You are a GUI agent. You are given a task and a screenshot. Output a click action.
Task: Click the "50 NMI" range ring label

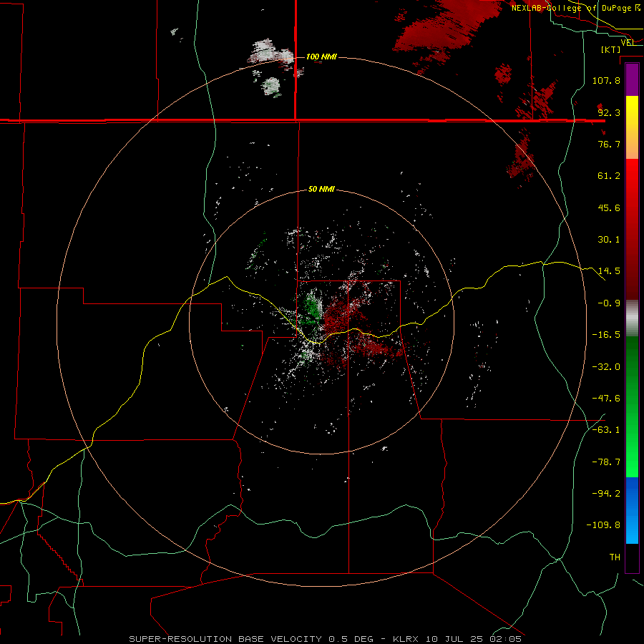321,189
